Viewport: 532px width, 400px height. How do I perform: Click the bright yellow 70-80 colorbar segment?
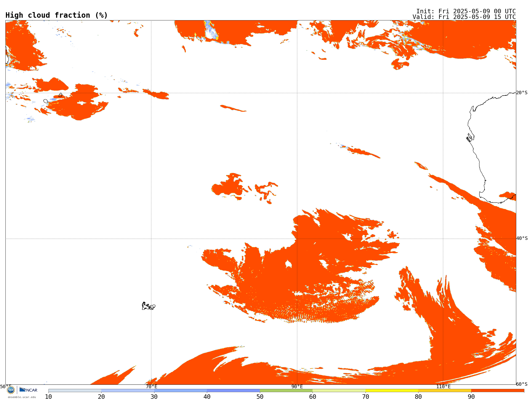click(392, 391)
